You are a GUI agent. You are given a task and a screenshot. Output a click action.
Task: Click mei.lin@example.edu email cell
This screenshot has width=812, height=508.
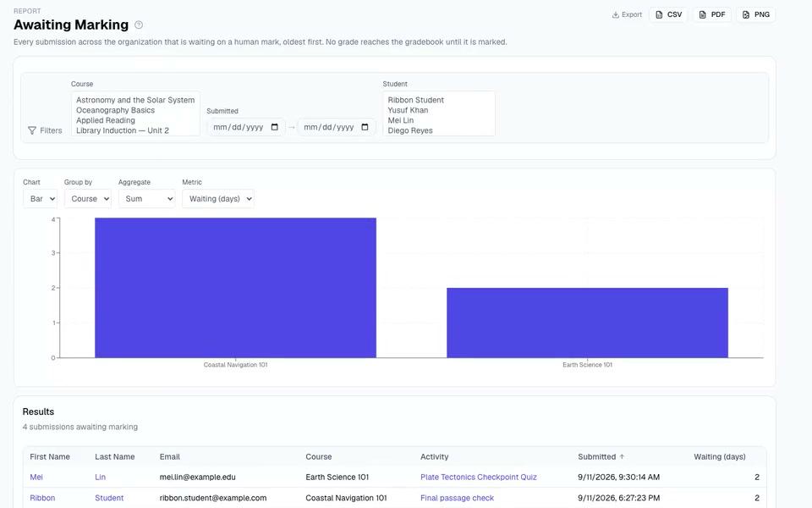coord(197,477)
